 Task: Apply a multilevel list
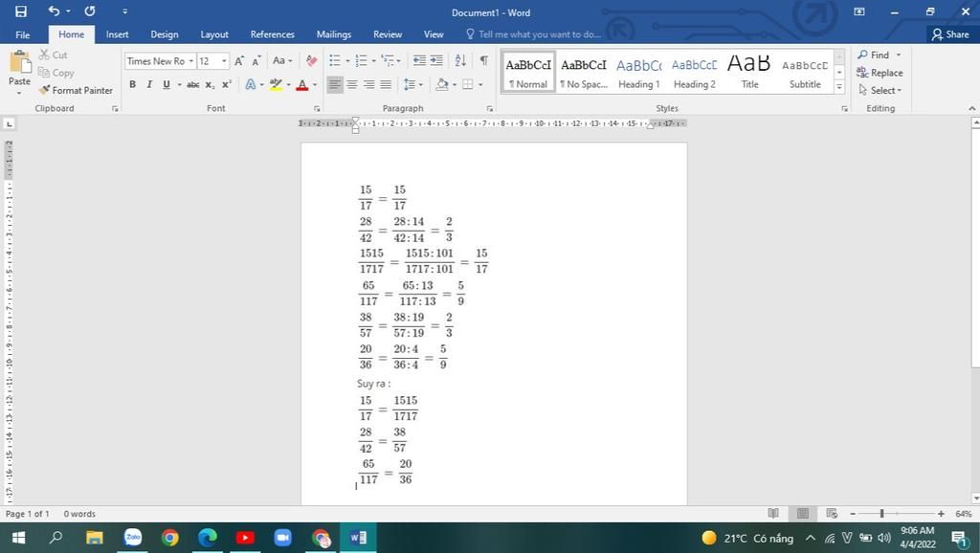[x=389, y=60]
